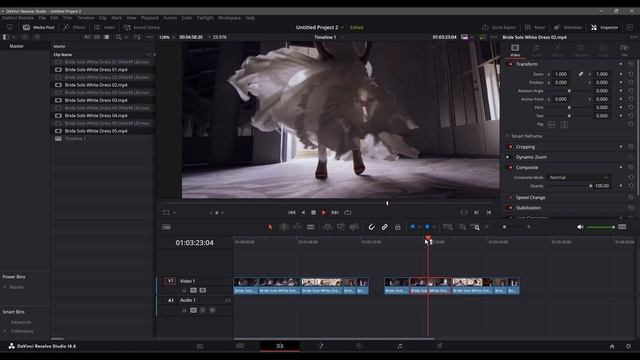The image size is (640, 360).
Task: Click the Zoom link chain icon
Action: (580, 74)
